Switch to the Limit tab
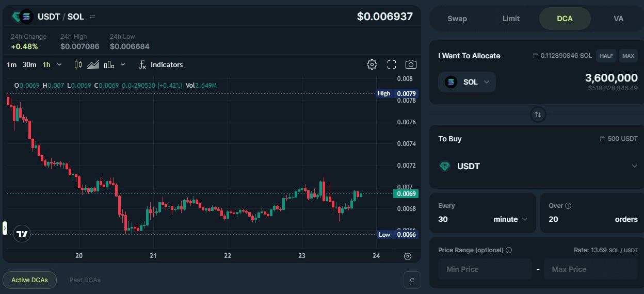This screenshot has width=644, height=294. pyautogui.click(x=511, y=19)
